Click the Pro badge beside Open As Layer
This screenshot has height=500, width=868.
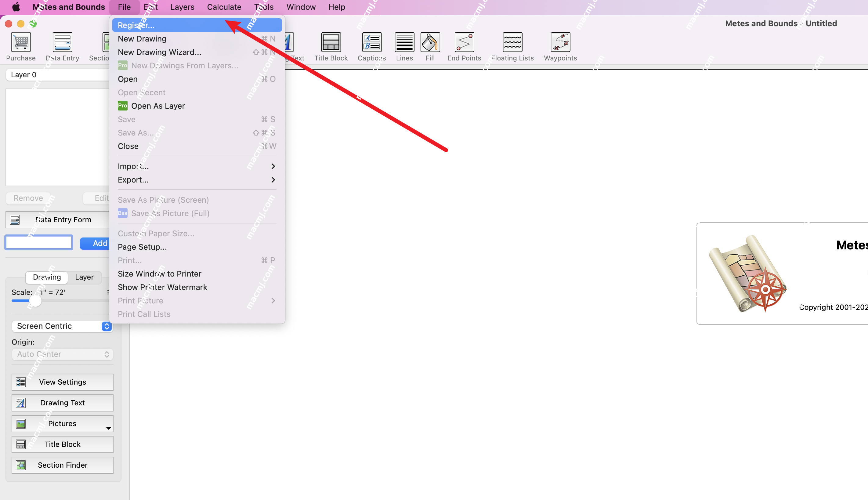(123, 106)
